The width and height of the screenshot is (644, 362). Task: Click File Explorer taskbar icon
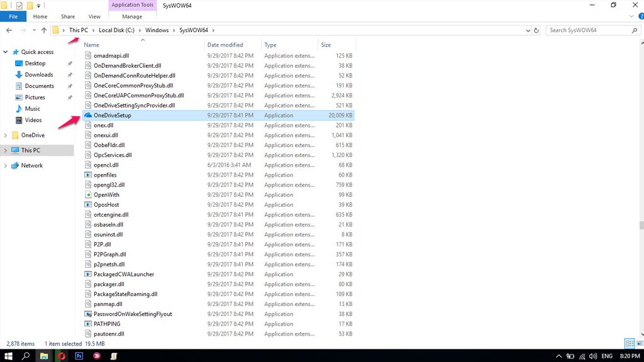(43, 356)
